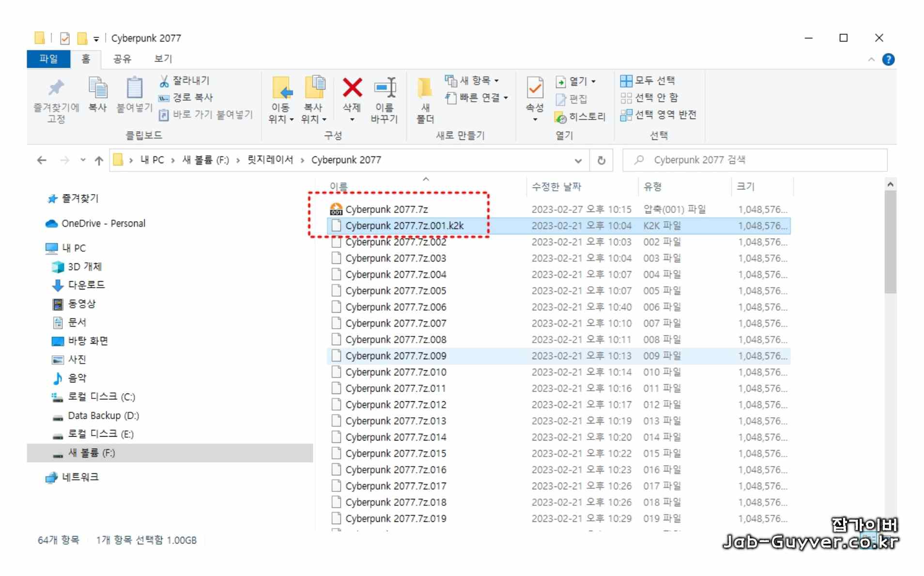The width and height of the screenshot is (924, 576).
Task: Click the Properties (속성) icon
Action: click(535, 88)
